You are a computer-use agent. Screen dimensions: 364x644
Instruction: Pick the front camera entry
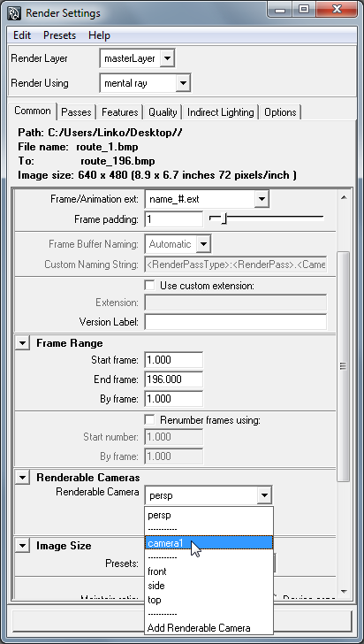click(x=157, y=571)
